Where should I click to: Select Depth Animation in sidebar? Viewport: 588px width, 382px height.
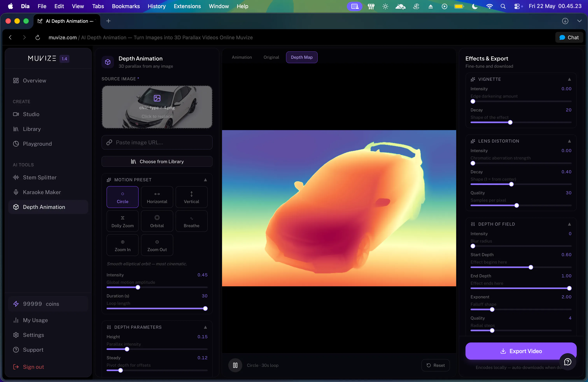click(48, 207)
